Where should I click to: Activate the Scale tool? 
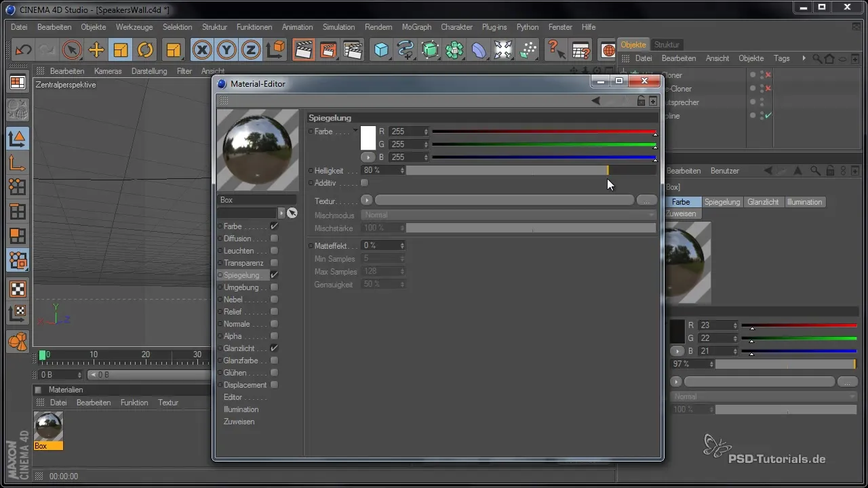[x=121, y=49]
